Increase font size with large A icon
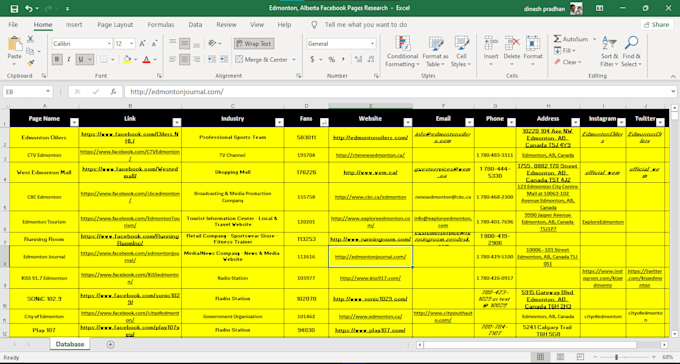 [x=142, y=44]
